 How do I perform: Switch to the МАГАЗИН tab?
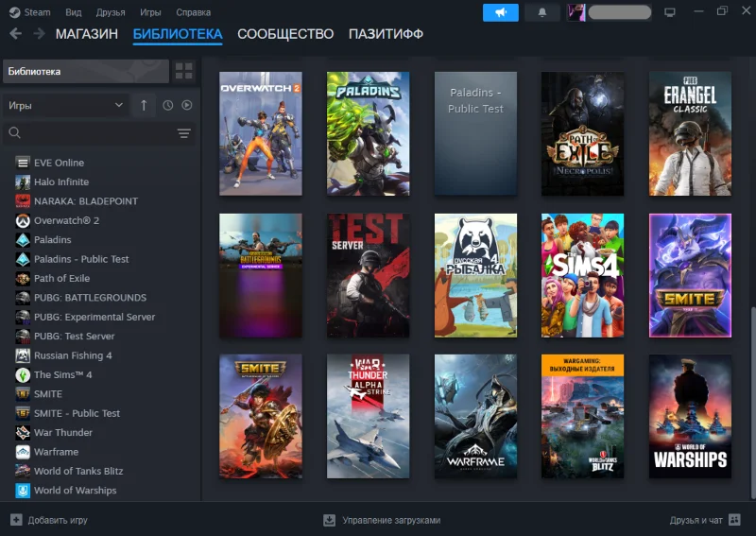[x=86, y=34]
